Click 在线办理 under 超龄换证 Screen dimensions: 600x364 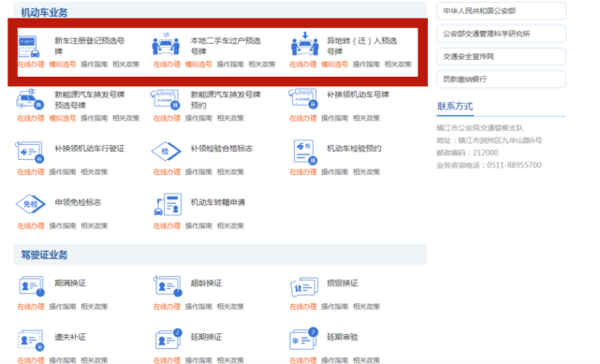click(167, 307)
